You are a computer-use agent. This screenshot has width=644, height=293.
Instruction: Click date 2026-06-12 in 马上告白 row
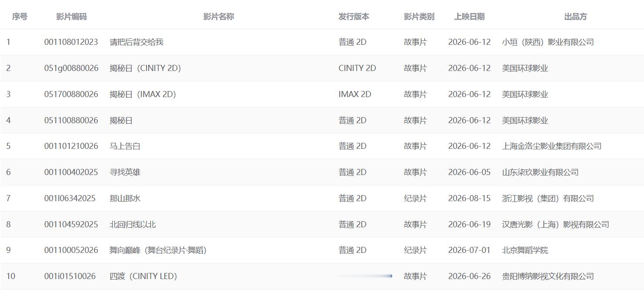click(x=469, y=146)
